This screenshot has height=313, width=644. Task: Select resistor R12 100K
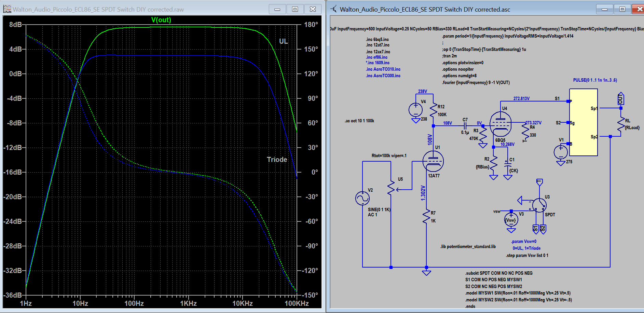coord(434,110)
